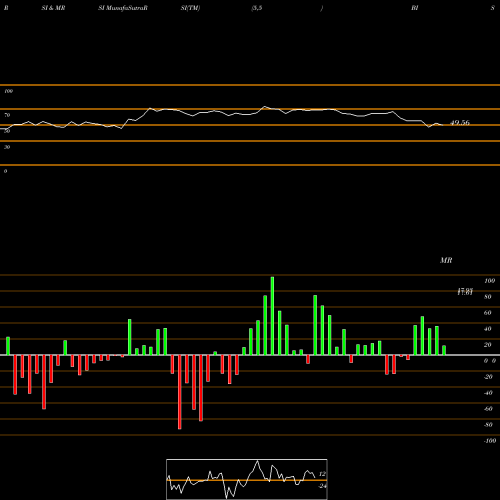500x500 pixels.
Task: Click the histogram axis label 60
Action: click(488, 313)
